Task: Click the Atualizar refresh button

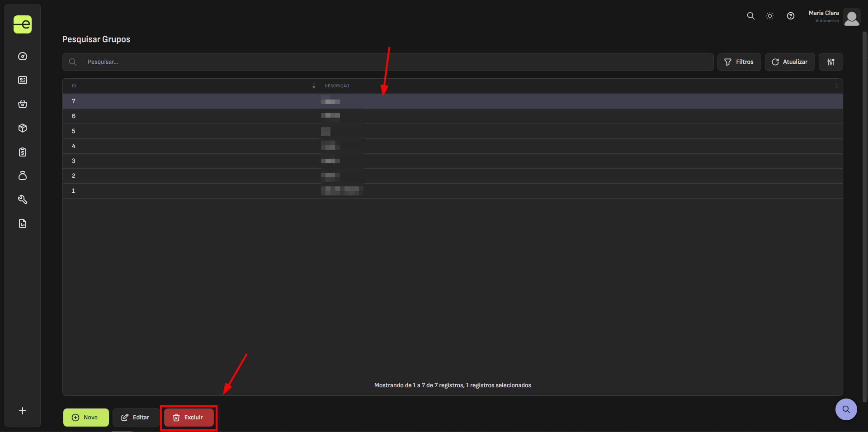Action: click(x=790, y=62)
